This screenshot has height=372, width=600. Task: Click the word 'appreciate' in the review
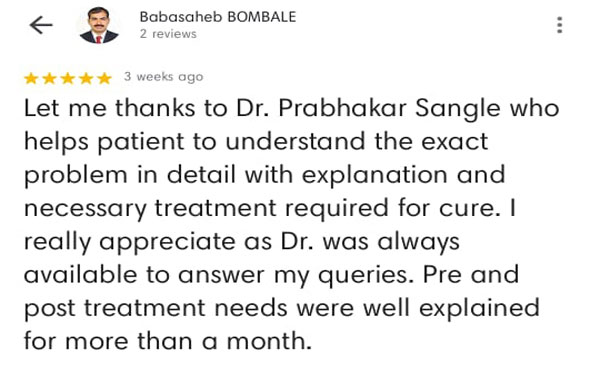(x=167, y=243)
